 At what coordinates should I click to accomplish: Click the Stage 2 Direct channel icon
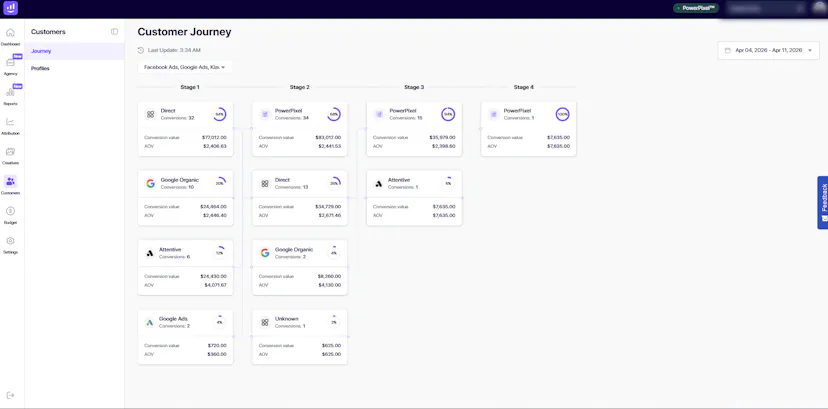(x=265, y=183)
